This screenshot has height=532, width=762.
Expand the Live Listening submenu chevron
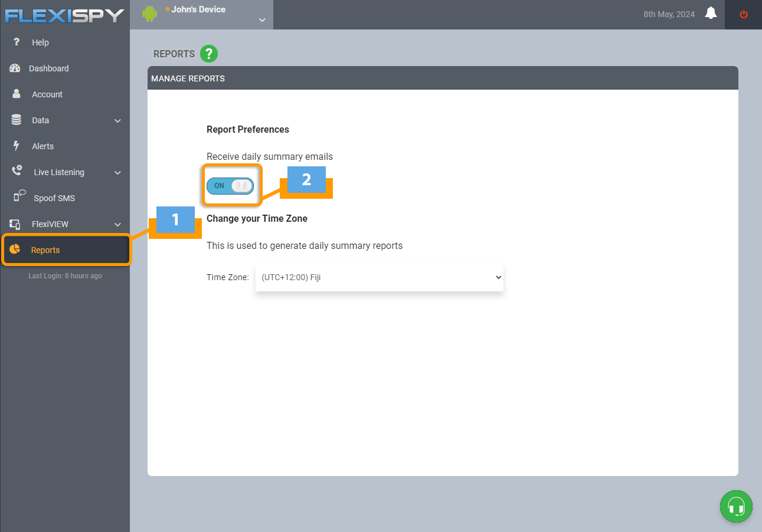117,173
